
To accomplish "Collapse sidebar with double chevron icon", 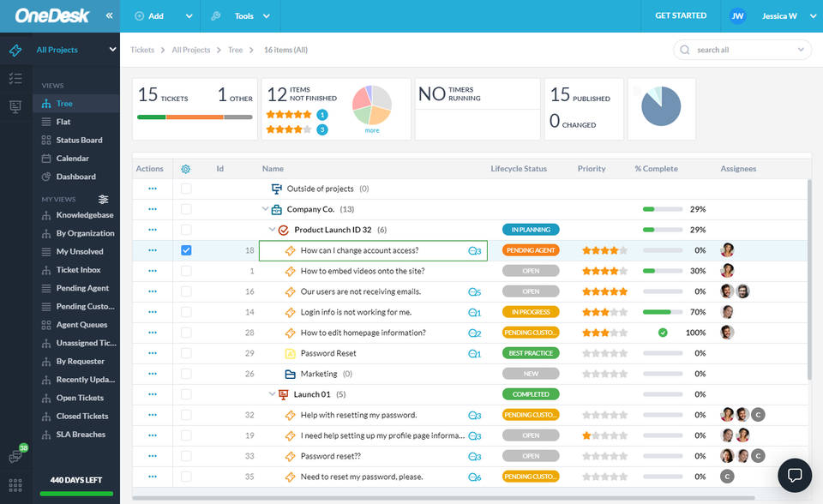I will pyautogui.click(x=109, y=16).
